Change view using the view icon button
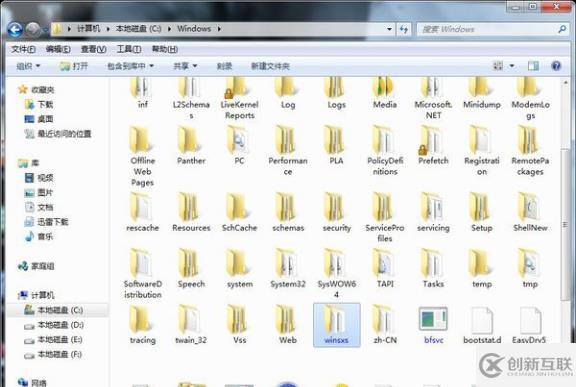The height and width of the screenshot is (387, 576). [x=498, y=66]
